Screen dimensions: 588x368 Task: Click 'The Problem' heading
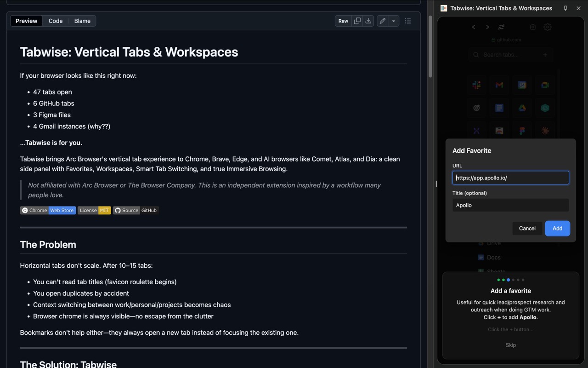pos(48,245)
